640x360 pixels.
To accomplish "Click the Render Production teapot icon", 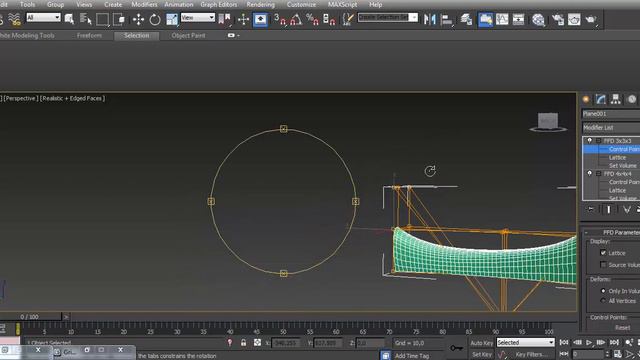I will 591,19.
